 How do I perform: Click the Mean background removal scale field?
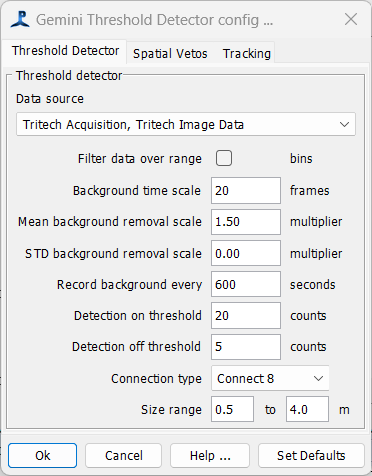click(246, 222)
